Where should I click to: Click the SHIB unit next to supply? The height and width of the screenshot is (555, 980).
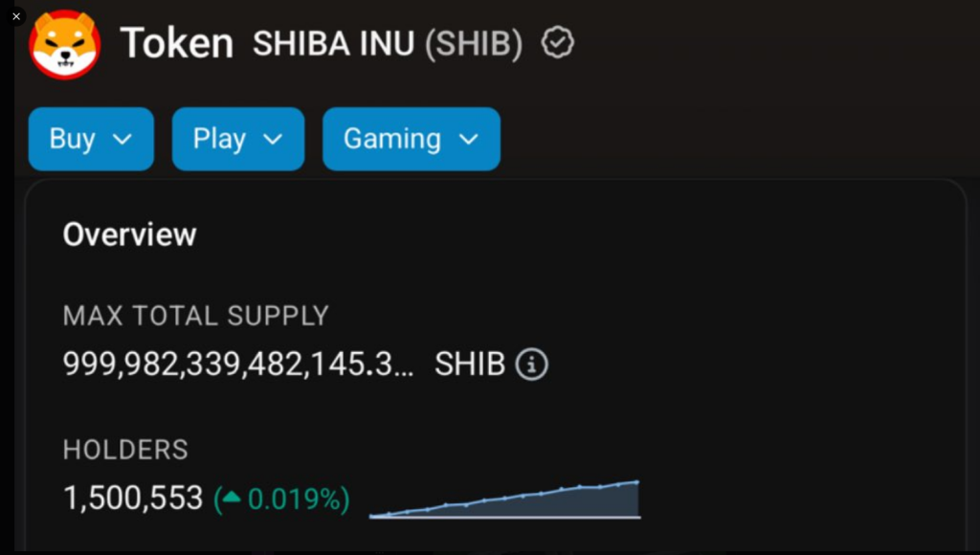tap(470, 365)
